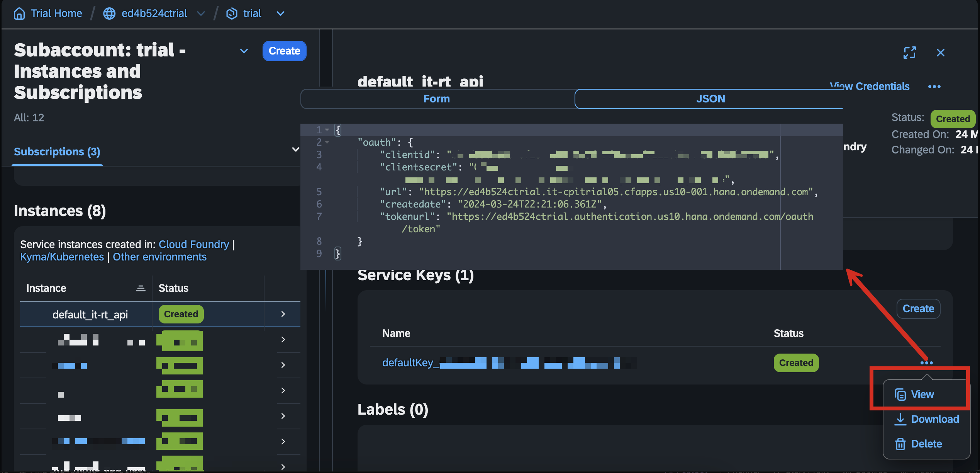Screen dimensions: 980x473
Task: Open the trial breadcrumb dropdown chevron
Action: [280, 14]
